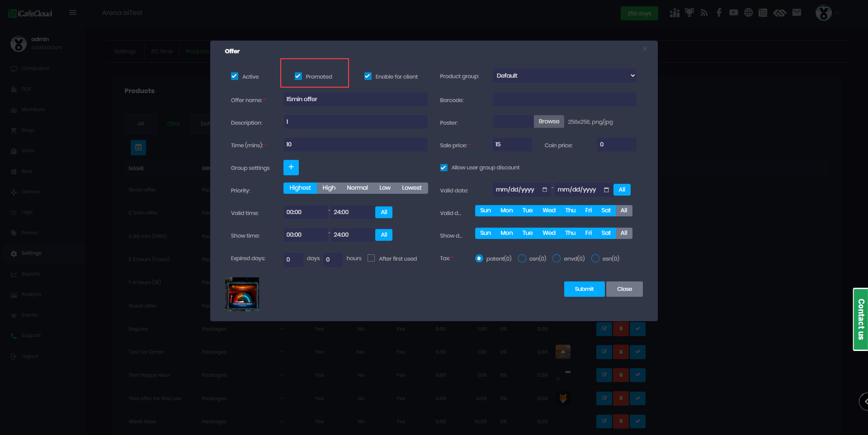Click the globe icon in the header
Image resolution: width=868 pixels, height=435 pixels.
pos(748,13)
